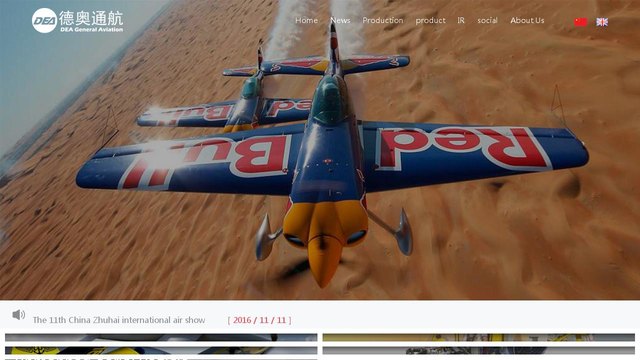Click the round DEA logo emblem

pos(44,20)
